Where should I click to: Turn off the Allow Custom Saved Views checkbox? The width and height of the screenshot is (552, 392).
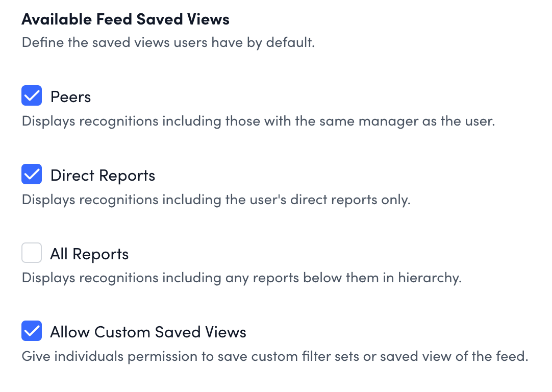pyautogui.click(x=32, y=332)
